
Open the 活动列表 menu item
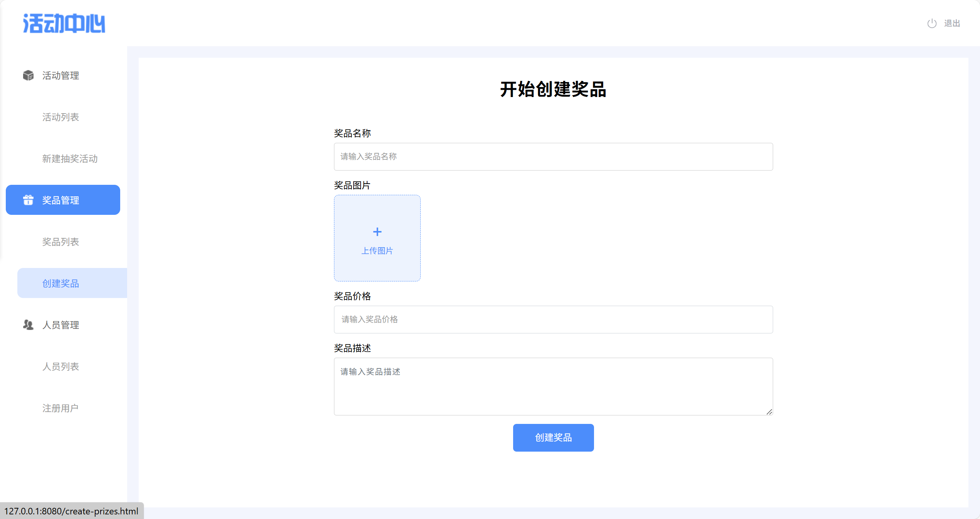60,117
